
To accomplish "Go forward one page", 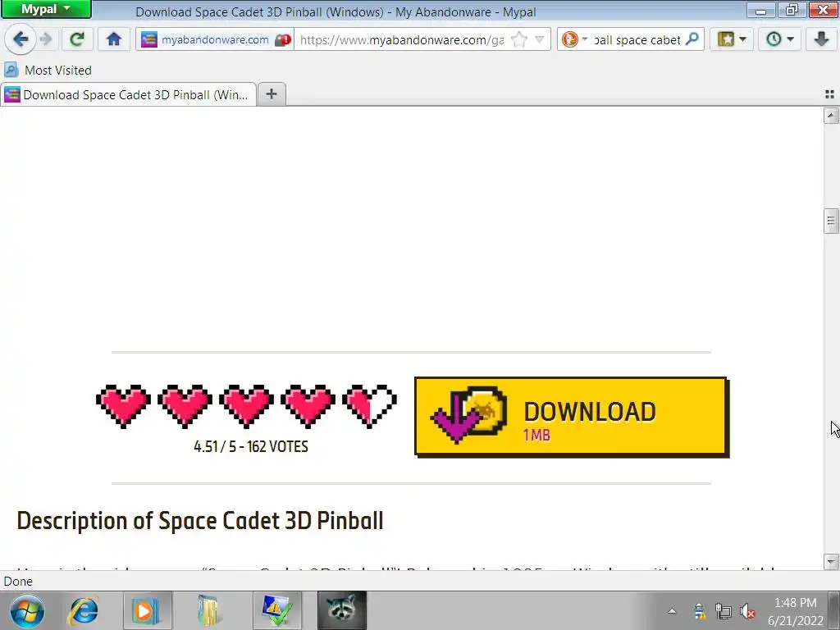I will click(47, 39).
